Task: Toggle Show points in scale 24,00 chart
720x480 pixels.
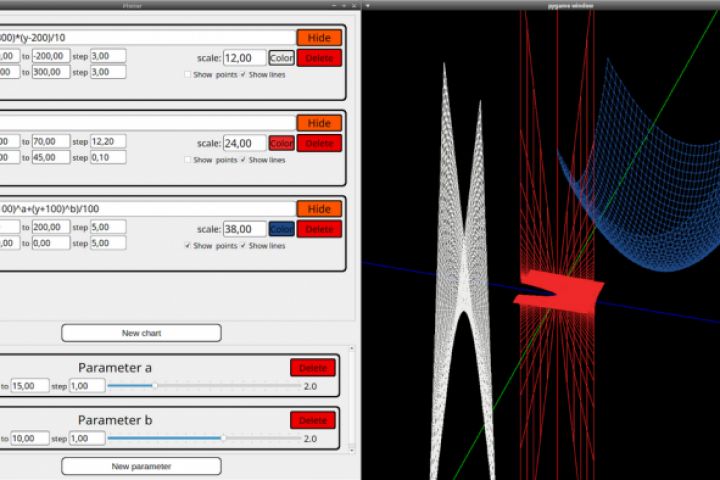Action: click(187, 160)
